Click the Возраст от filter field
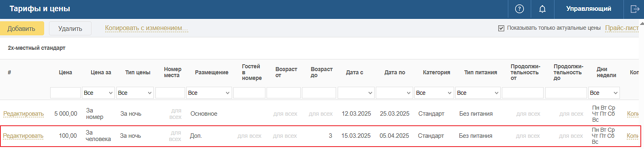 coord(283,93)
